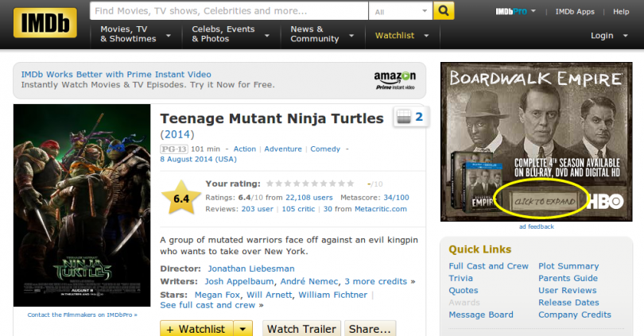Click the IMDb logo
Screen dimensions: 644x336
(45, 23)
